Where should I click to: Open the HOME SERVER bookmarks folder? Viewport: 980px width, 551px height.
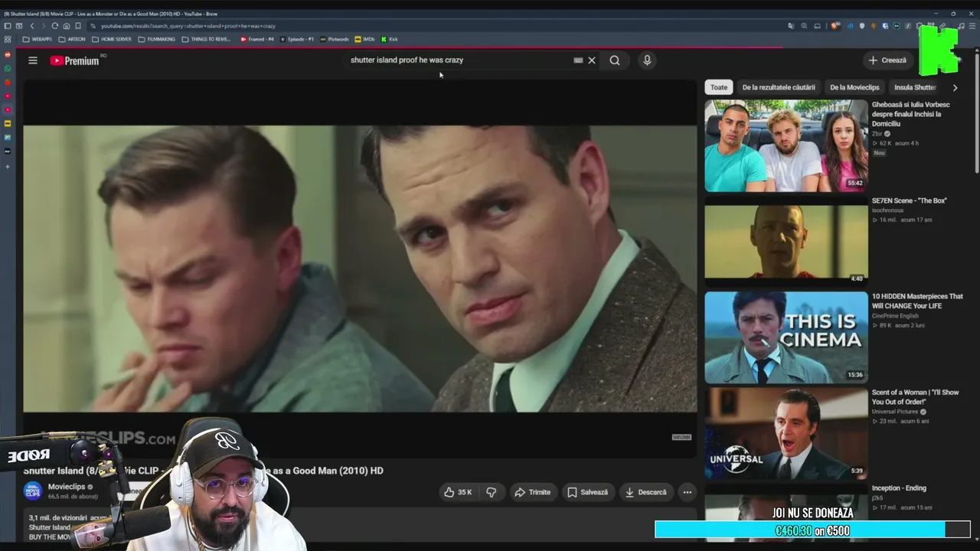pos(112,39)
